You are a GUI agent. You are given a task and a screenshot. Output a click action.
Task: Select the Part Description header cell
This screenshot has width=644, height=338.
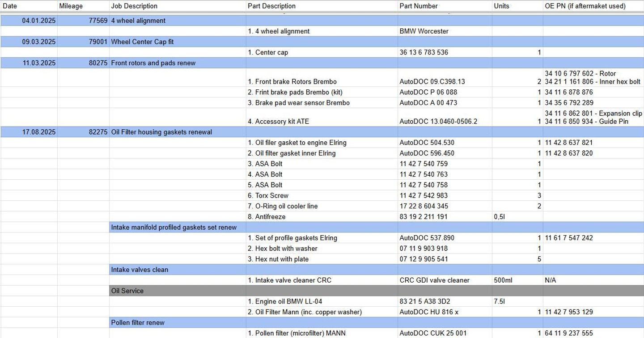(271, 6)
